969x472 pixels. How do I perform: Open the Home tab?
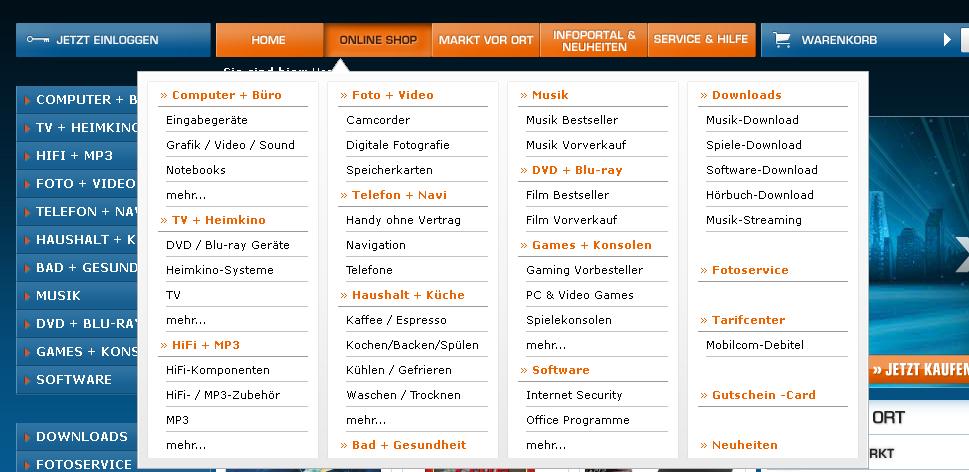(269, 40)
